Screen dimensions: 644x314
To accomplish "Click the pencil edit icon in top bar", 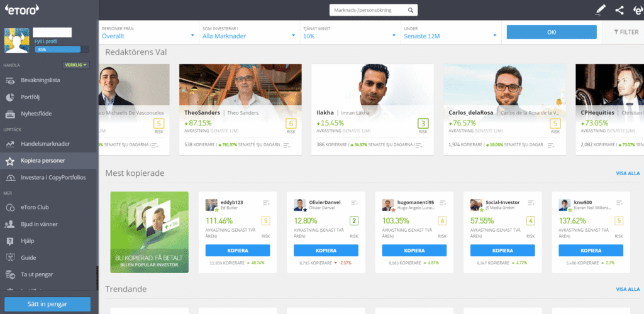I will 601,10.
